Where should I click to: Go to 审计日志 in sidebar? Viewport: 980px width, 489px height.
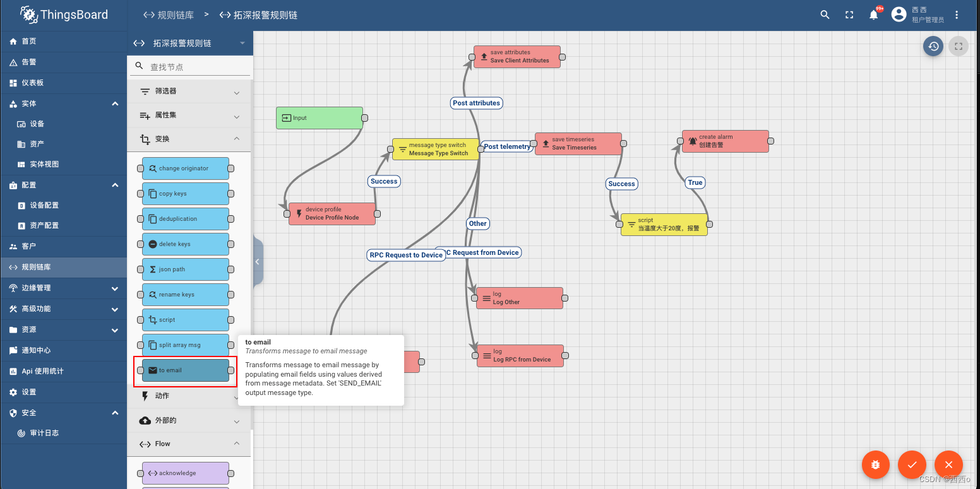[x=44, y=433]
